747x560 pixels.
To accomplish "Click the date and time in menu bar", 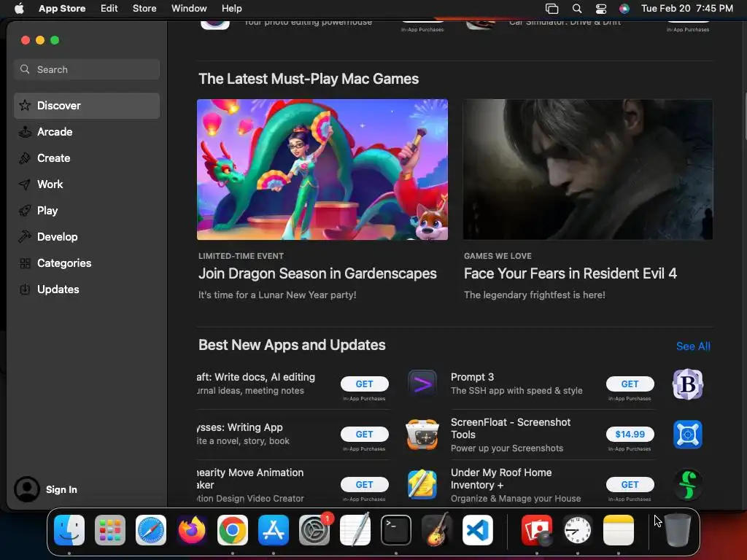I will pyautogui.click(x=687, y=9).
